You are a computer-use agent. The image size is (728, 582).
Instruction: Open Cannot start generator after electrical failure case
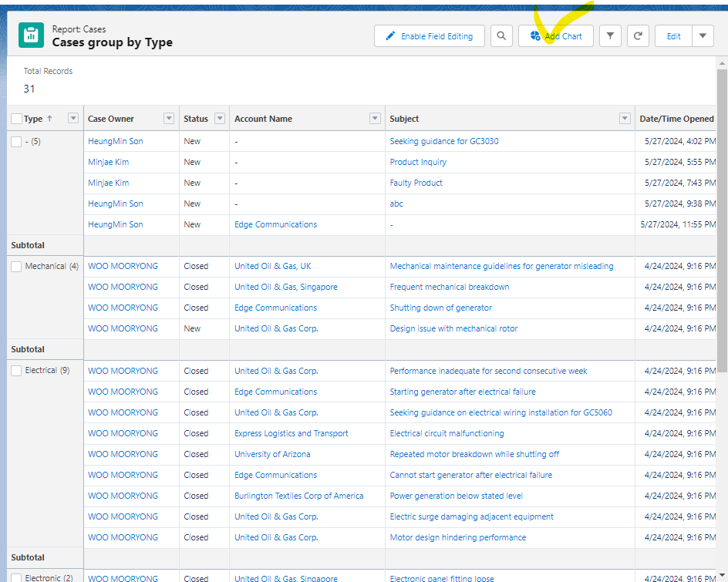(470, 475)
